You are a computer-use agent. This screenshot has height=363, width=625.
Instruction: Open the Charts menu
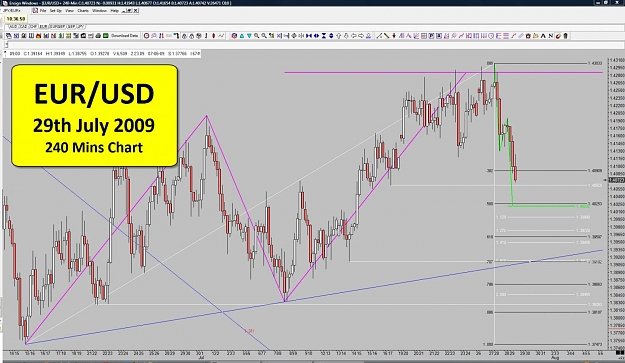pyautogui.click(x=83, y=11)
